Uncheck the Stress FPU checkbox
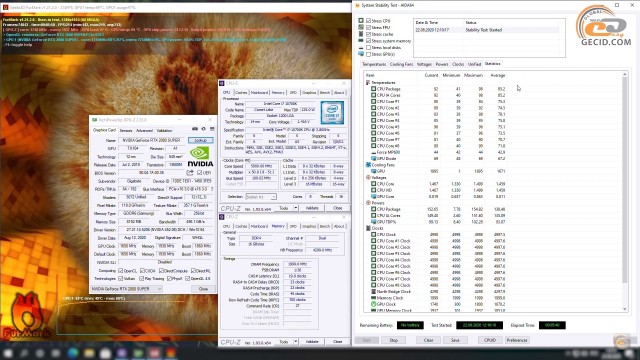Viewport: 640px width, 360px height. point(369,27)
